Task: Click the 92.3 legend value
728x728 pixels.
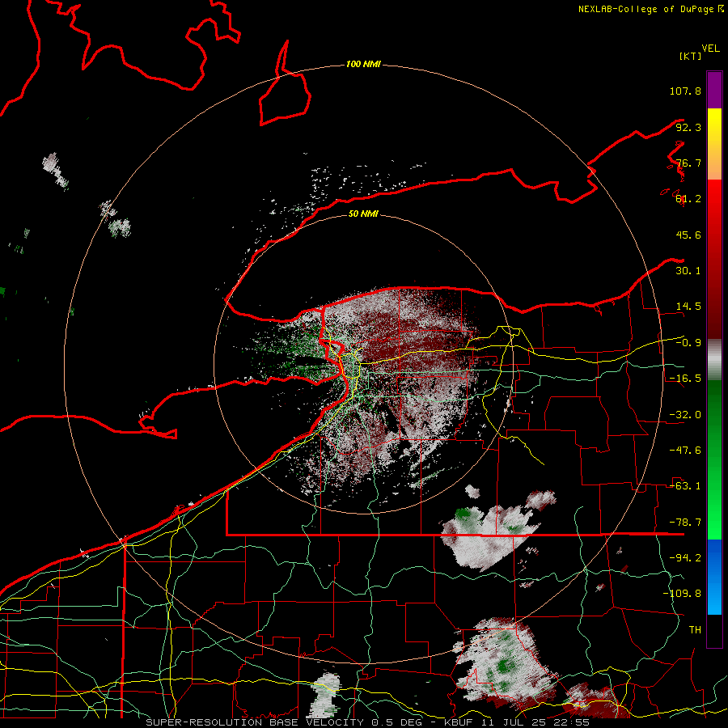Action: (688, 127)
